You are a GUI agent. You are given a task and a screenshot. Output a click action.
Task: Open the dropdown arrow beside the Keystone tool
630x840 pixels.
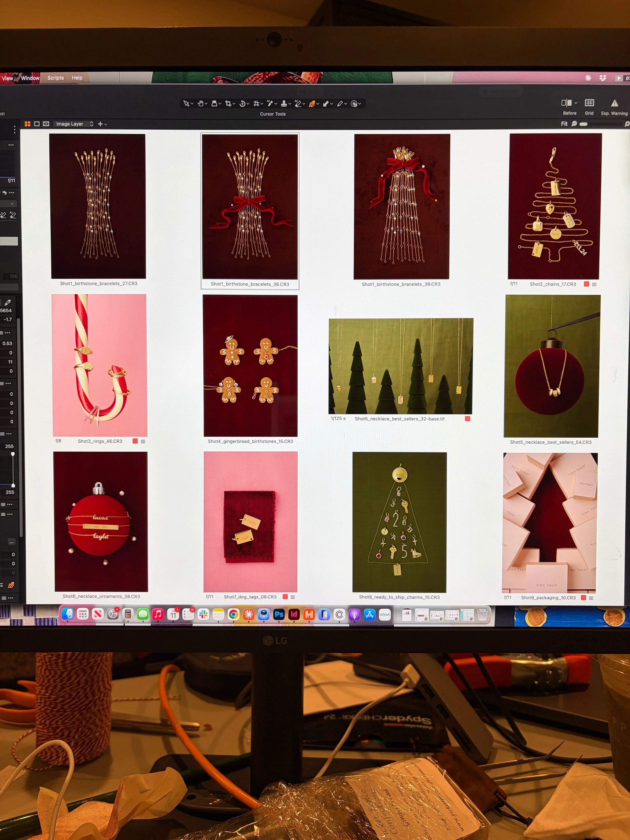262,104
